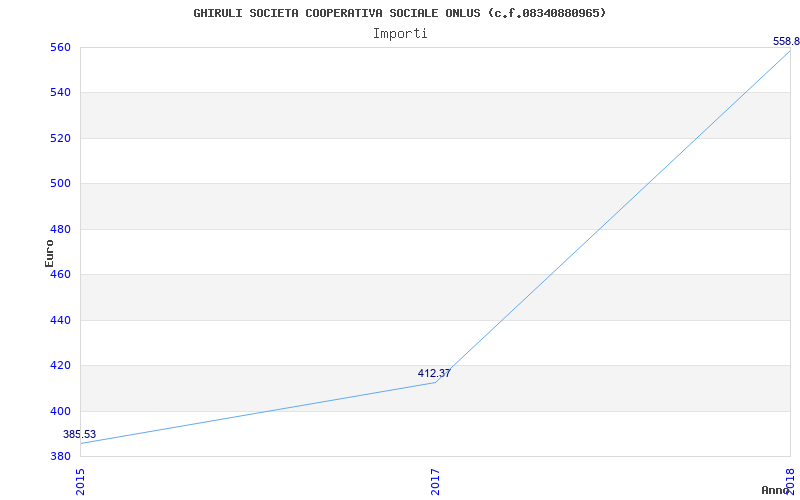Image resolution: width=800 pixels, height=500 pixels.
Task: Click the 540 y-axis tick label
Action: tap(60, 93)
